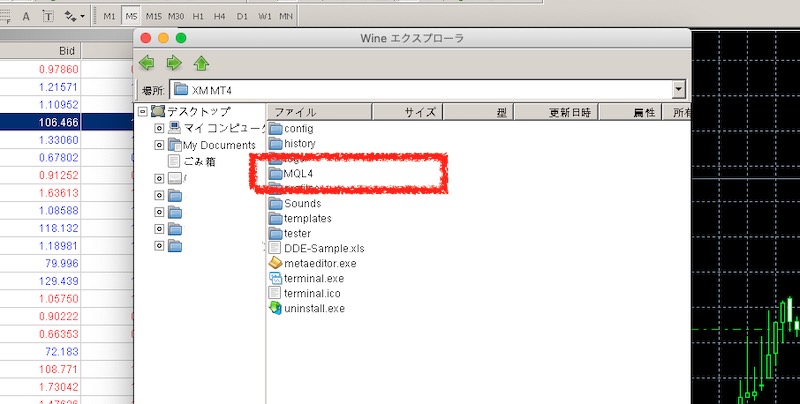Image resolution: width=800 pixels, height=404 pixels.
Task: Collapse the デスクトップ tree node
Action: pos(143,111)
